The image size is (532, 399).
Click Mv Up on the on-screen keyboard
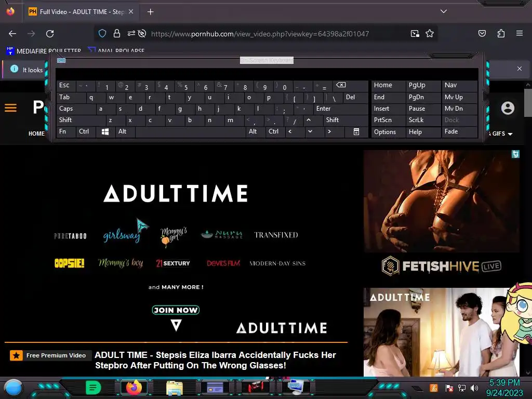(x=459, y=98)
